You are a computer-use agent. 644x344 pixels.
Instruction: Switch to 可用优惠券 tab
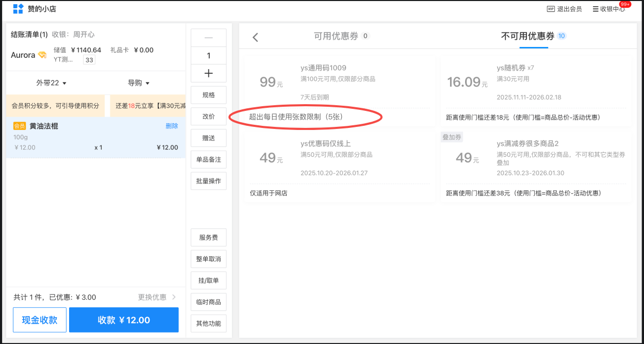[x=336, y=36]
